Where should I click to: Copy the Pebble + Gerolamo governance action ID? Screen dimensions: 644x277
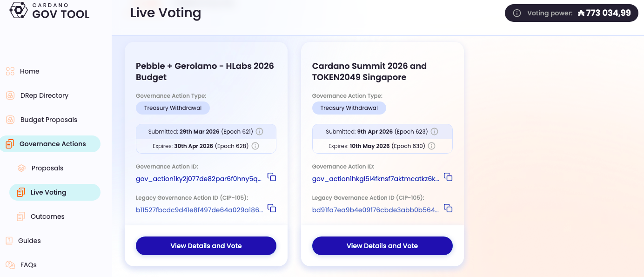tap(272, 177)
